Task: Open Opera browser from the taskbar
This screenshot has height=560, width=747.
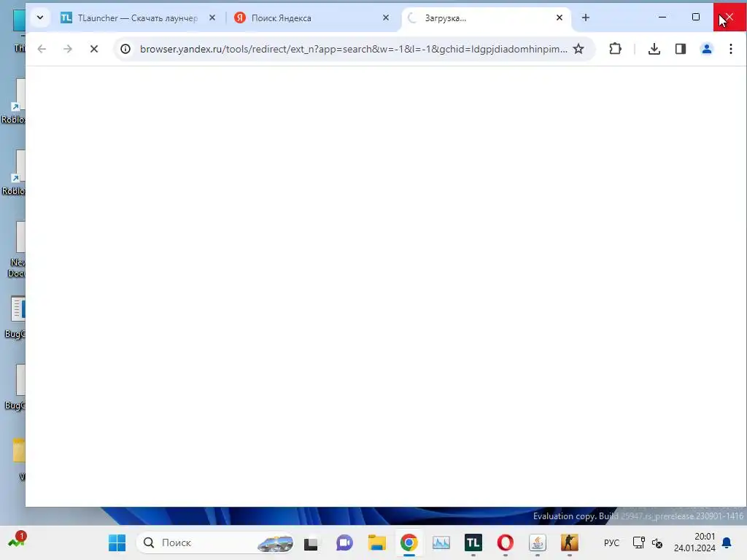Action: [x=506, y=542]
